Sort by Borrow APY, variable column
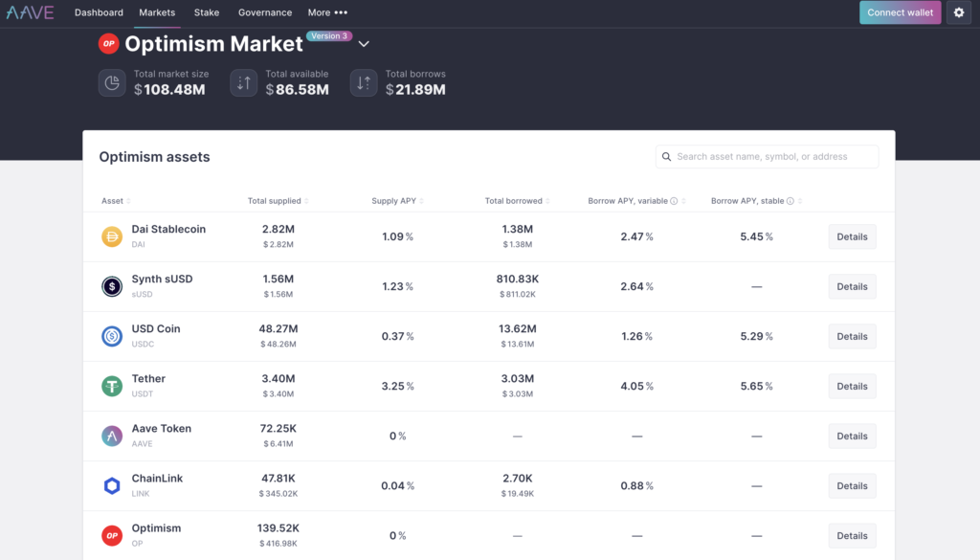Screen dimensions: 980x560 point(636,201)
